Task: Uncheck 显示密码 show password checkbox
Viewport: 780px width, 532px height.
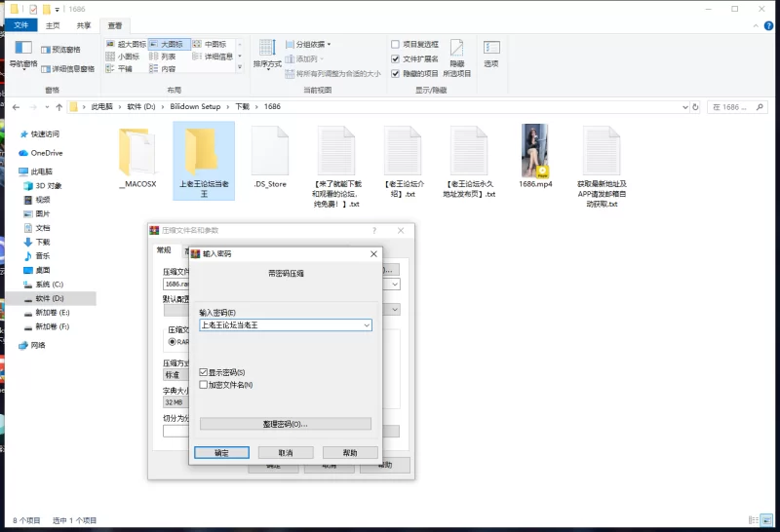Action: click(x=203, y=372)
